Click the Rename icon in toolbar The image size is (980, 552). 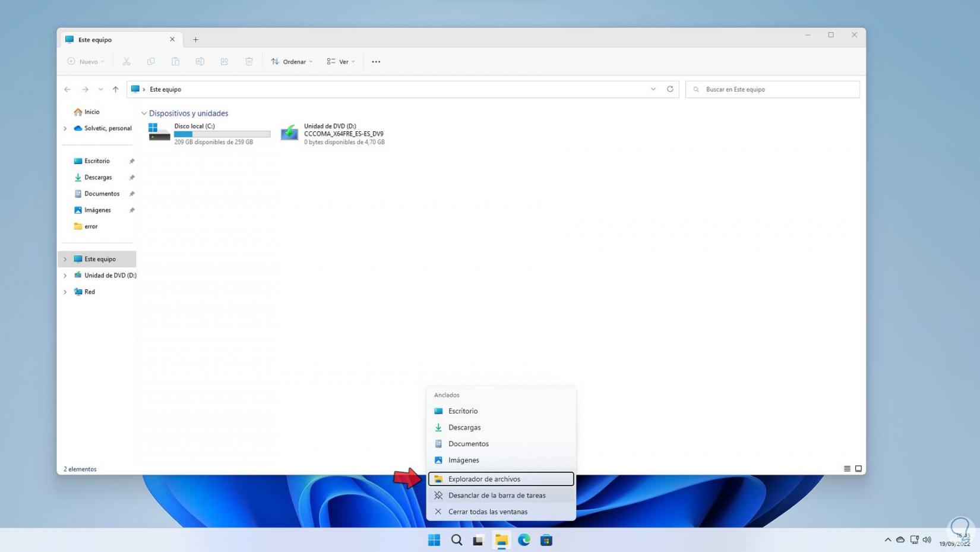click(200, 62)
